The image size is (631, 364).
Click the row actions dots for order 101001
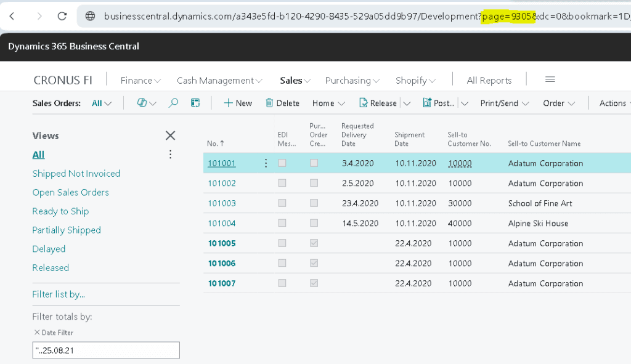click(266, 163)
